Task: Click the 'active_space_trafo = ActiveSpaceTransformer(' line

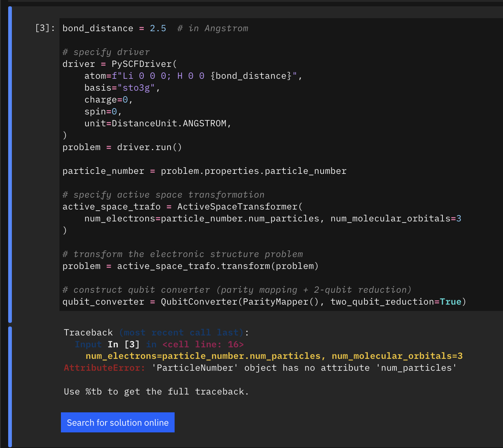Action: tap(182, 207)
